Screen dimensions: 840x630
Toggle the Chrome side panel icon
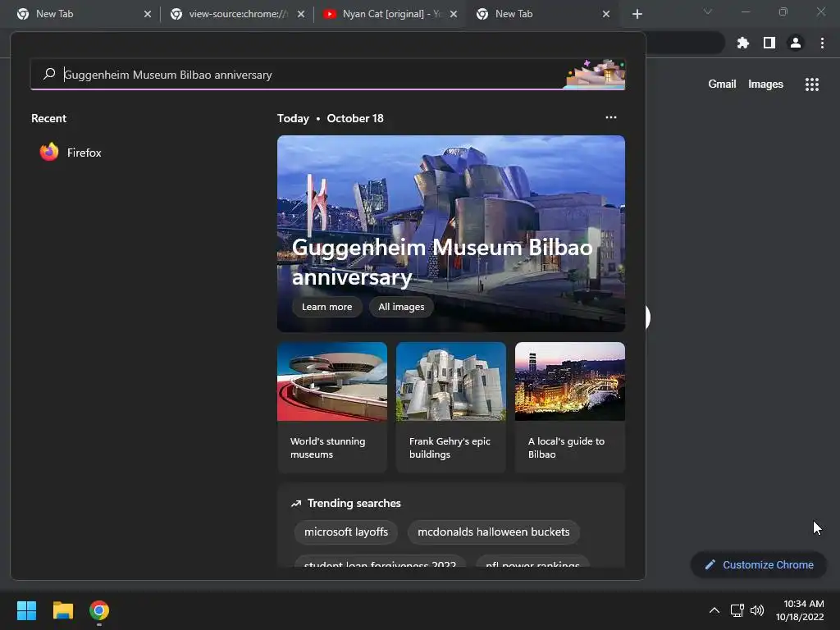[769, 43]
